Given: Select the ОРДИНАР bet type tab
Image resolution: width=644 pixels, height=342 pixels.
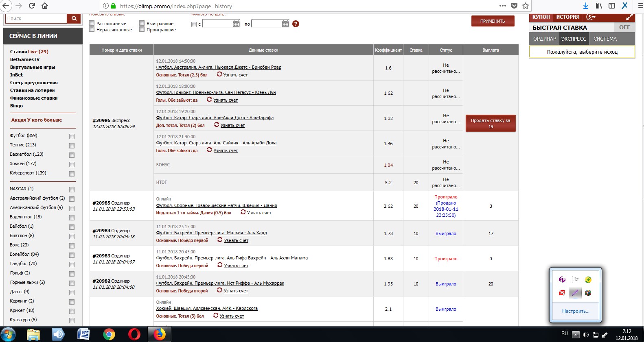Looking at the screenshot, I should click(545, 39).
